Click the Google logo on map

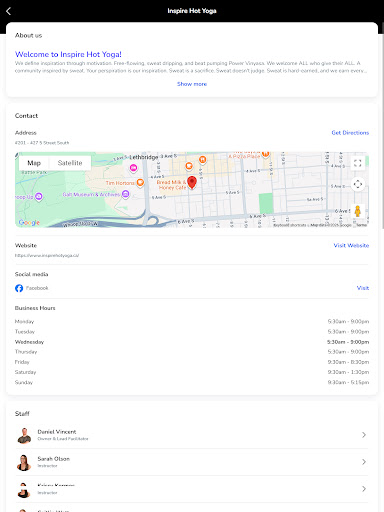(29, 222)
